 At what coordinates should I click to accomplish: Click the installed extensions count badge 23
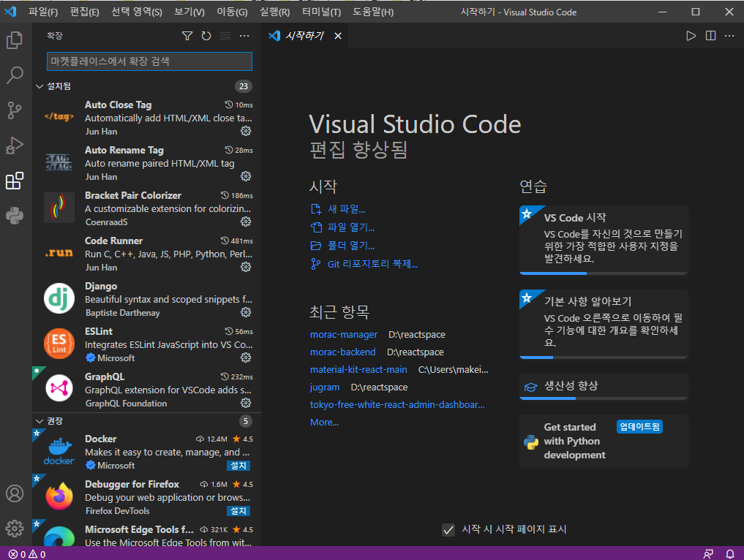244,86
